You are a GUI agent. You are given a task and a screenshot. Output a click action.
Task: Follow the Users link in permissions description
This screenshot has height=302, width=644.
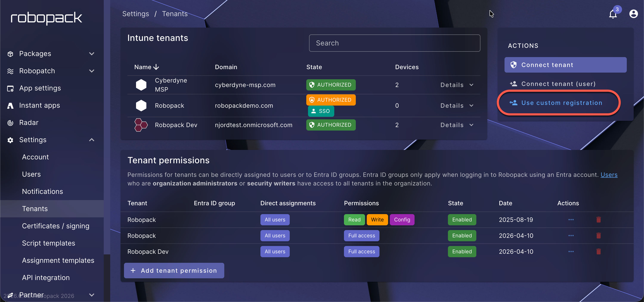click(609, 175)
